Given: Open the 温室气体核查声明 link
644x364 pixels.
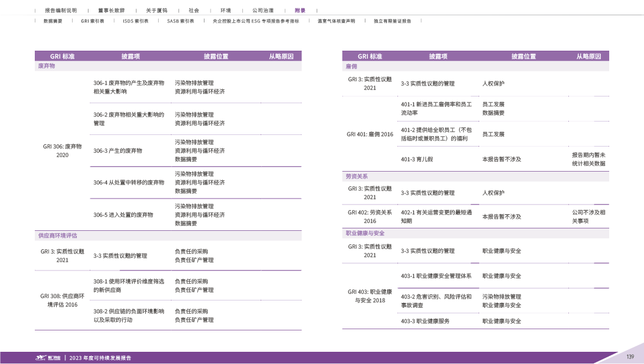Looking at the screenshot, I should [336, 21].
